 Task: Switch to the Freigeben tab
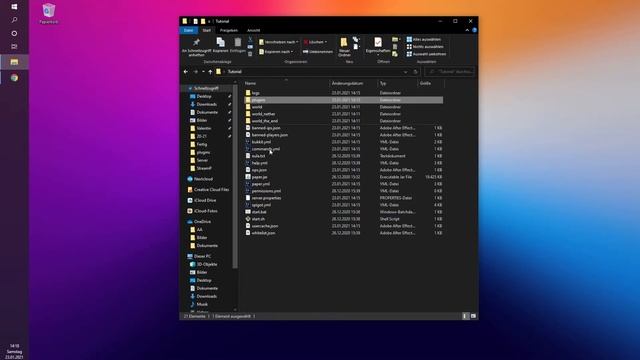point(229,30)
